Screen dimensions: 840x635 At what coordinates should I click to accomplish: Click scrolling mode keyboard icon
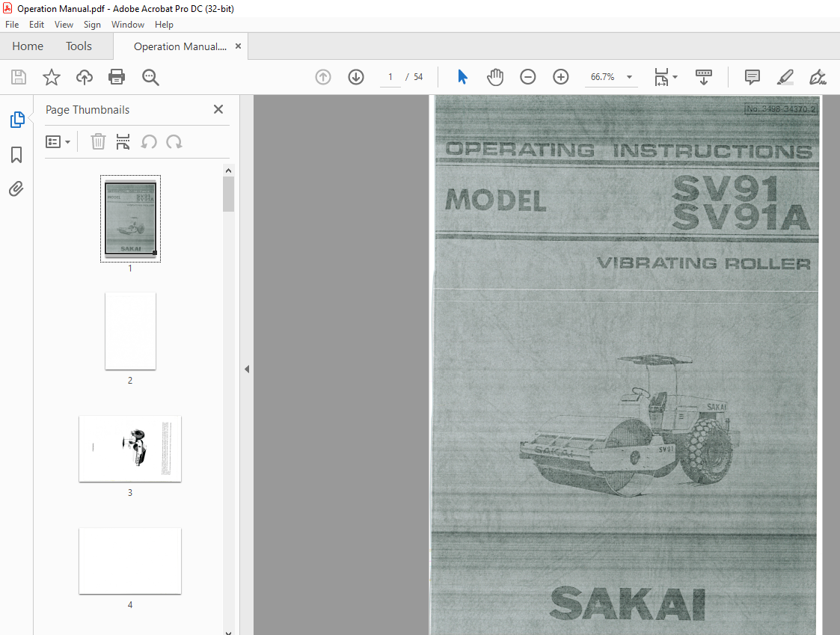coord(703,77)
